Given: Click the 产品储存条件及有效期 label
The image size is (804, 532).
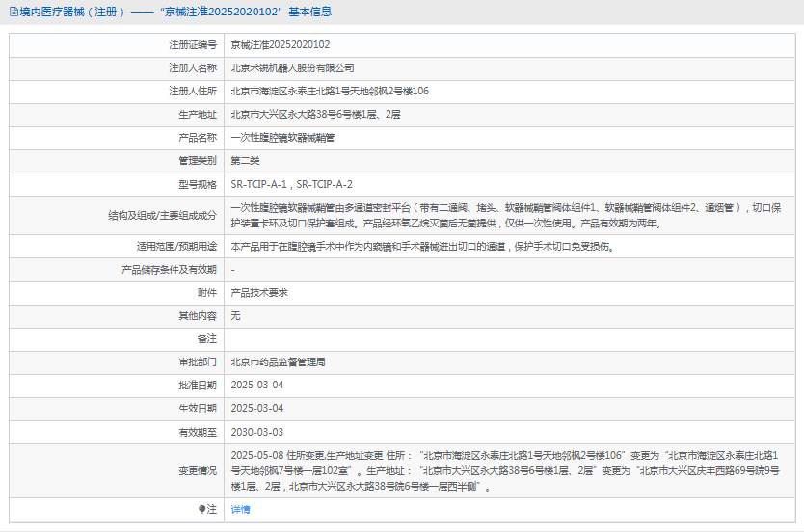Looking at the screenshot, I should [x=170, y=270].
